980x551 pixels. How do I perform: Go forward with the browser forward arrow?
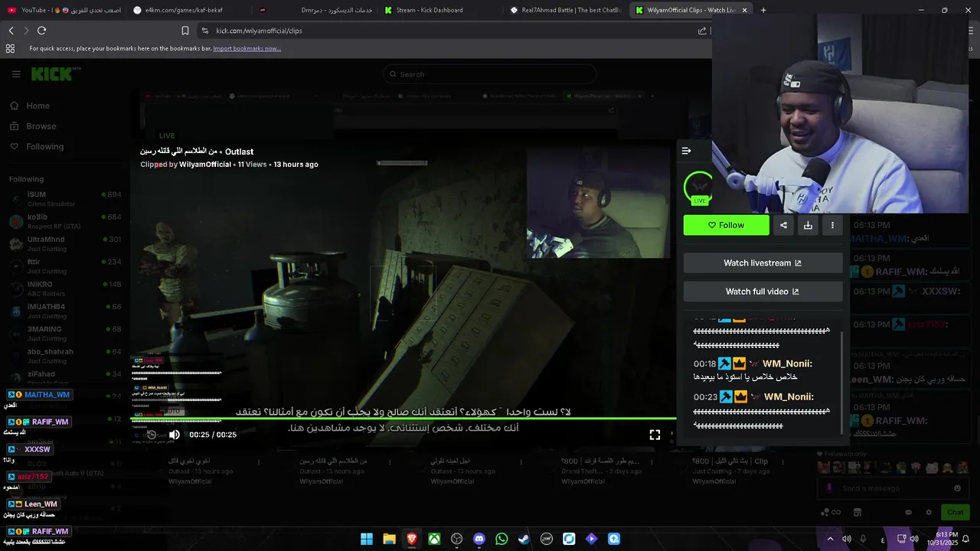(26, 31)
